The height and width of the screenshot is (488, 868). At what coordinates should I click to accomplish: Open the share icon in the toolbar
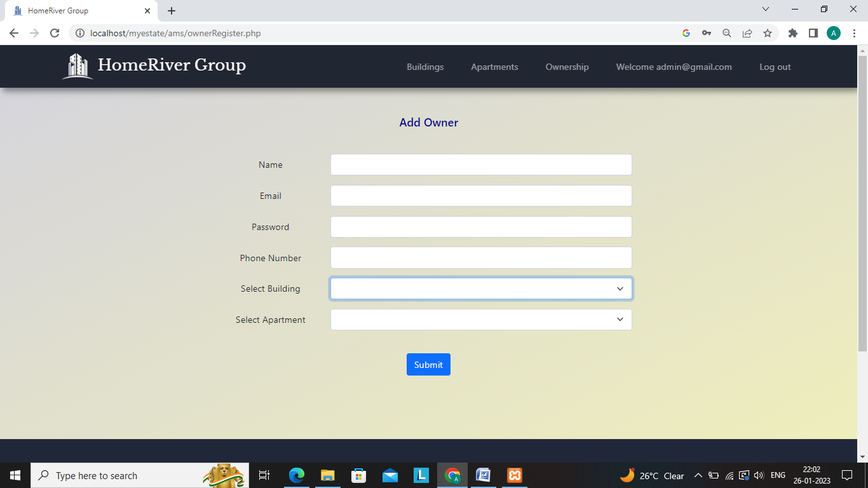coord(747,32)
